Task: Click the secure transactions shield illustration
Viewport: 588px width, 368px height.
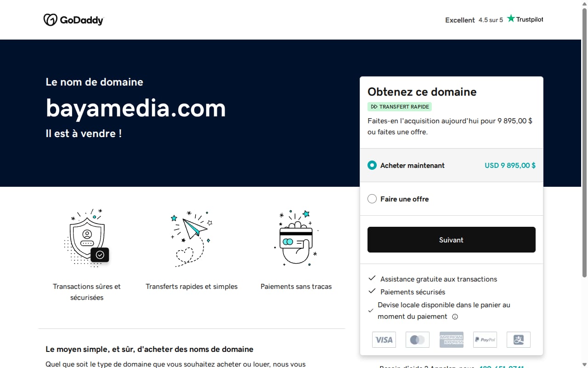Action: point(86,238)
